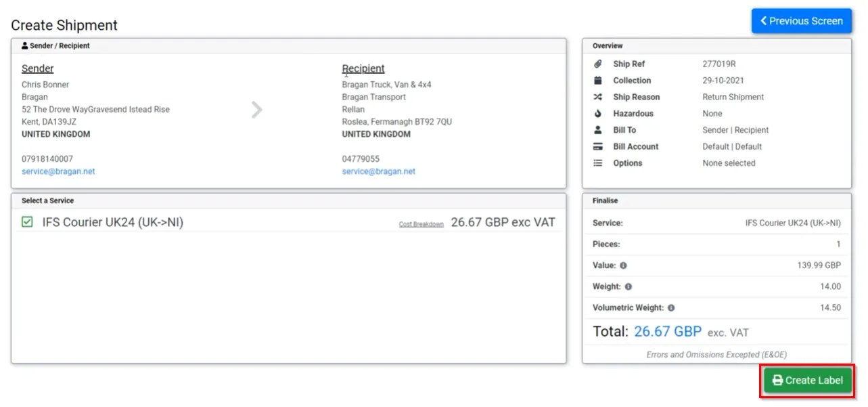The width and height of the screenshot is (868, 407).
Task: Click the Bill To person icon
Action: tap(598, 130)
